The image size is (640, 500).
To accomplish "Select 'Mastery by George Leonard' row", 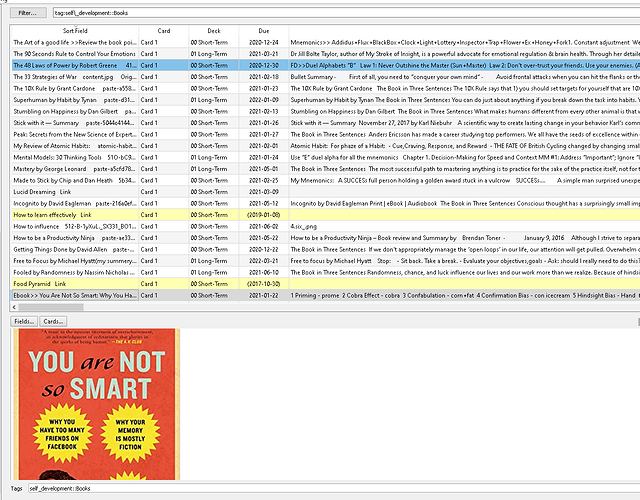I will pos(325,169).
